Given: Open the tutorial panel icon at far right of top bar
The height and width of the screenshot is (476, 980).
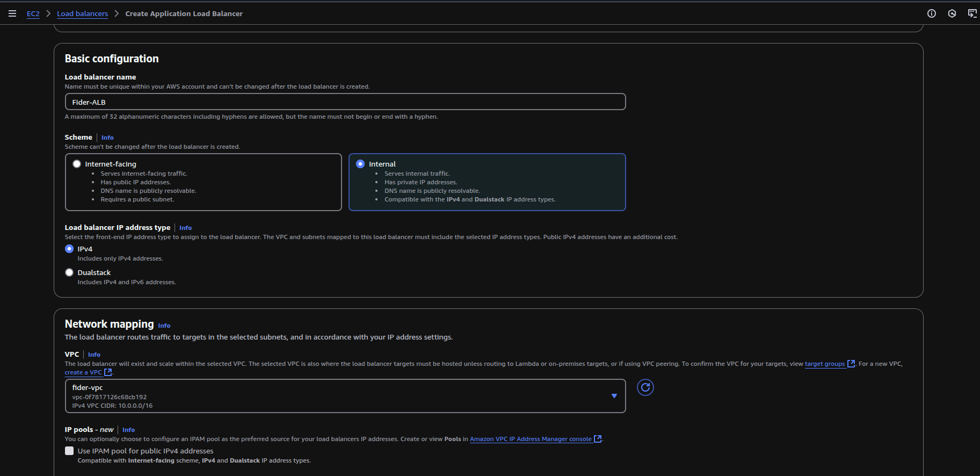Looking at the screenshot, I should point(972,13).
